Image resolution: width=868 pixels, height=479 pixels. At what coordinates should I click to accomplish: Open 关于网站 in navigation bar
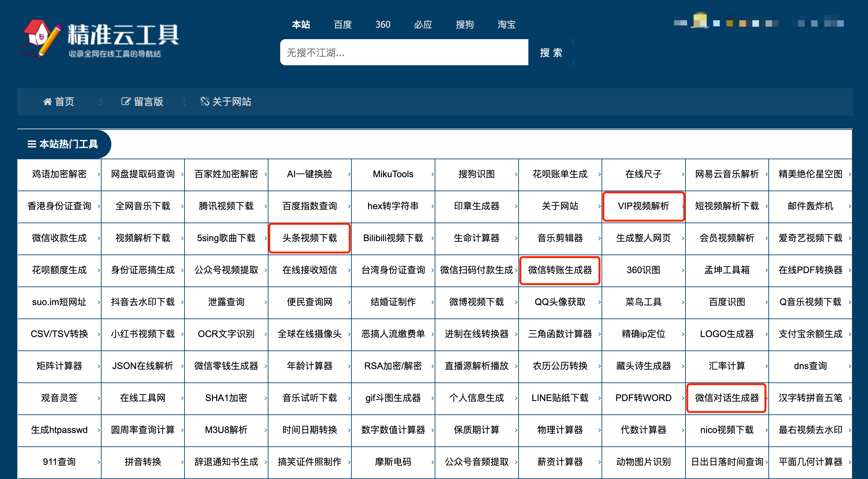(x=232, y=101)
